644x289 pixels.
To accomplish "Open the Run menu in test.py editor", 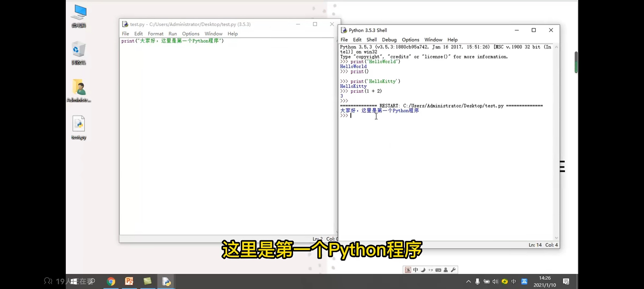I will click(172, 34).
